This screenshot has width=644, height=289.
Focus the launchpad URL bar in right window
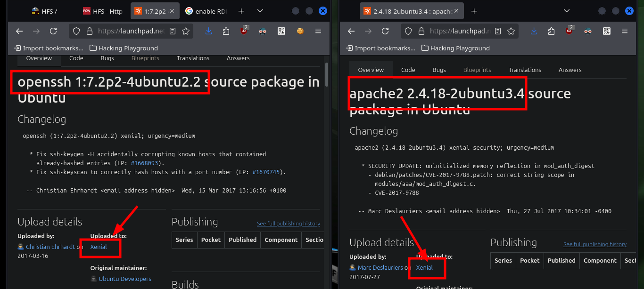coord(460,31)
